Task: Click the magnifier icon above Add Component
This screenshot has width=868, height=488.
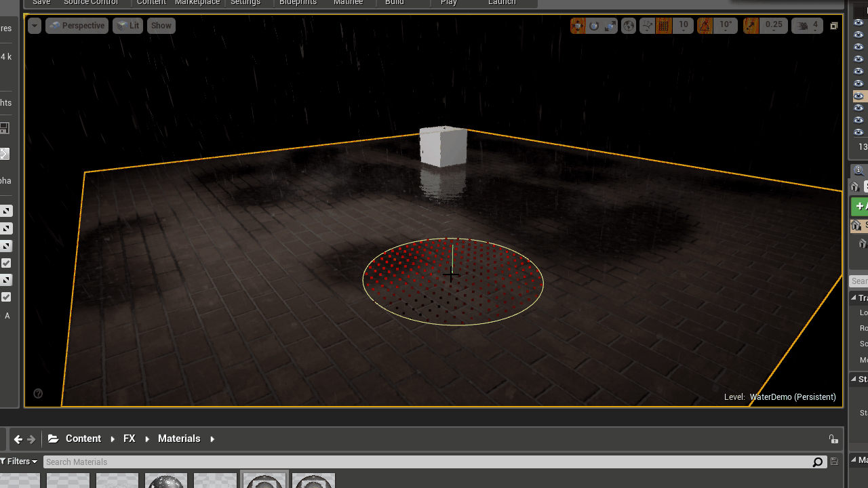Action: coord(858,171)
